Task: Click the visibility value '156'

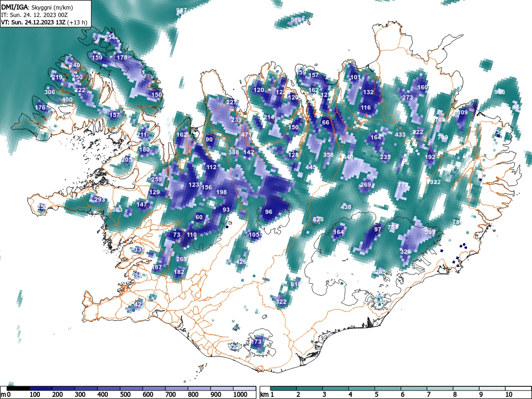Action: click(206, 187)
